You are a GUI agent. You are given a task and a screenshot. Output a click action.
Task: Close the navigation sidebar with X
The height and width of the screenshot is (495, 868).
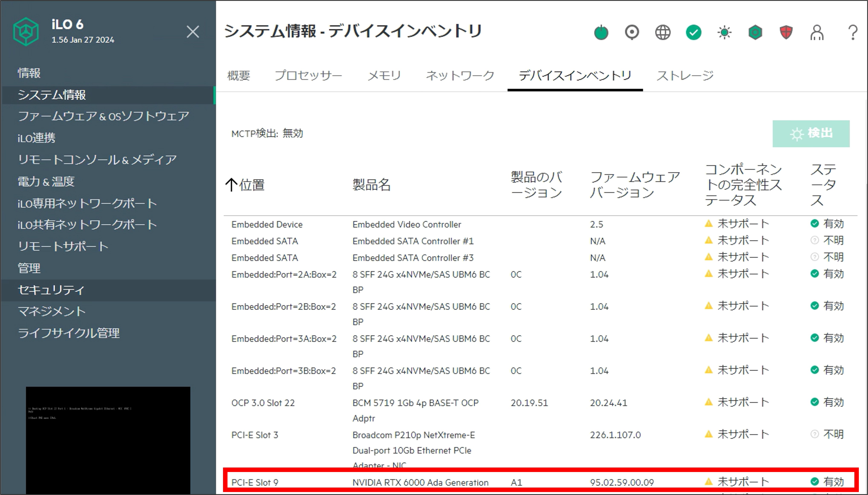193,32
